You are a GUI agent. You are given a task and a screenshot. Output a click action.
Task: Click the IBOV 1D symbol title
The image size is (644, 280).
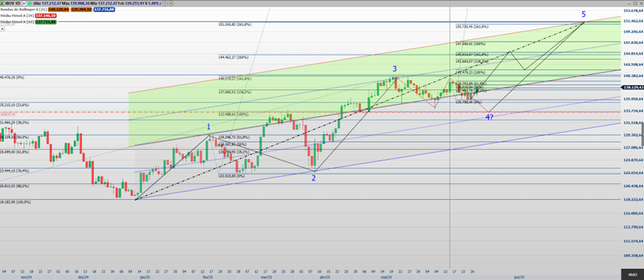pyautogui.click(x=13, y=4)
